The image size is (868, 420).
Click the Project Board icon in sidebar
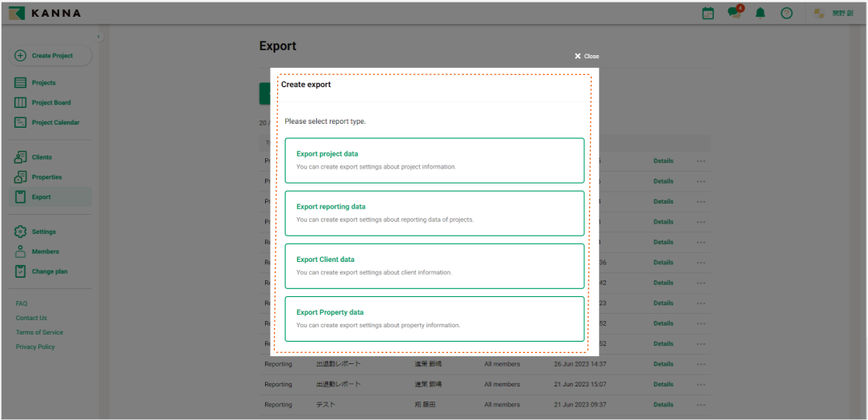click(x=21, y=102)
